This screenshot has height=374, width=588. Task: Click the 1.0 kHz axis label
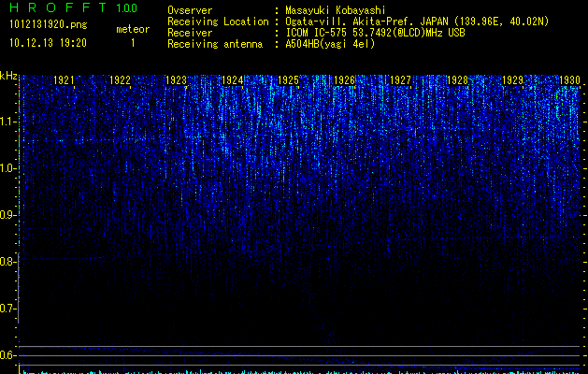pyautogui.click(x=8, y=168)
